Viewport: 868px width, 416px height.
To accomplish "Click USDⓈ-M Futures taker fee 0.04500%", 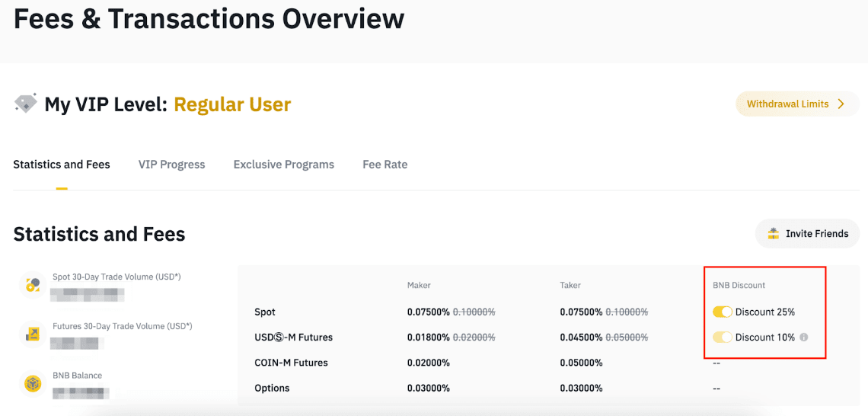I will (x=581, y=337).
